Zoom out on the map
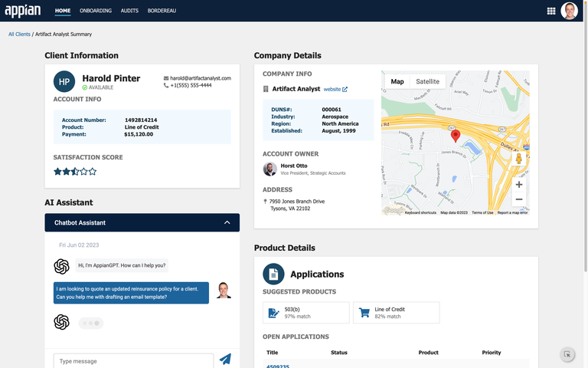588x368 pixels. click(x=519, y=199)
